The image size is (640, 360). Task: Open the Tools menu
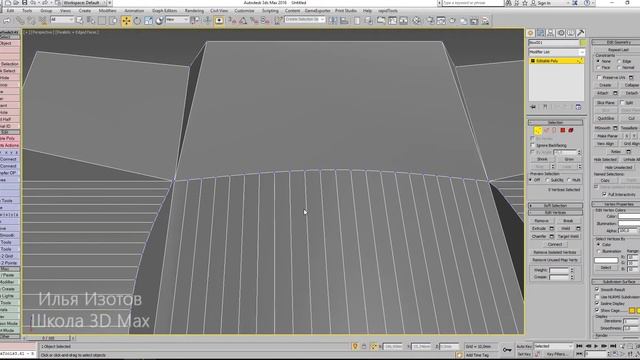(x=27, y=11)
